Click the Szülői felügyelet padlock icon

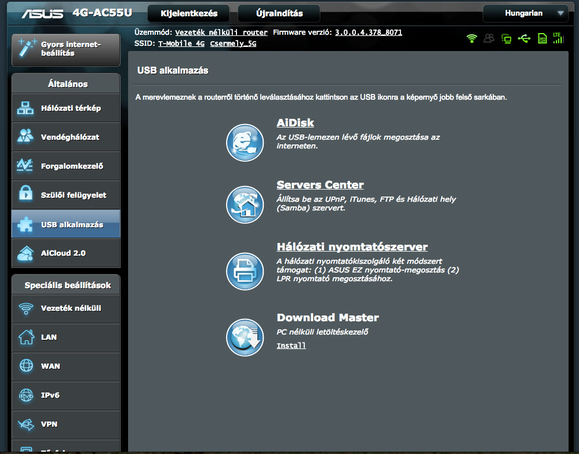click(25, 194)
